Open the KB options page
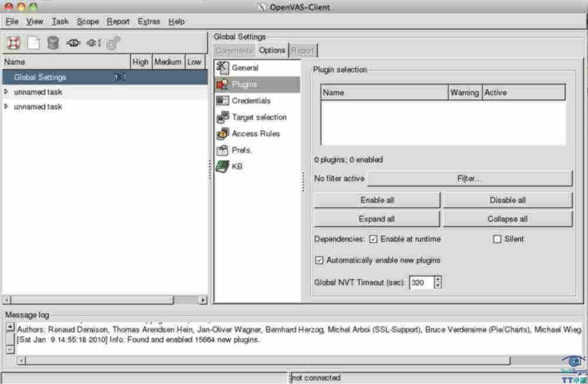This screenshot has width=588, height=384. pos(257,166)
